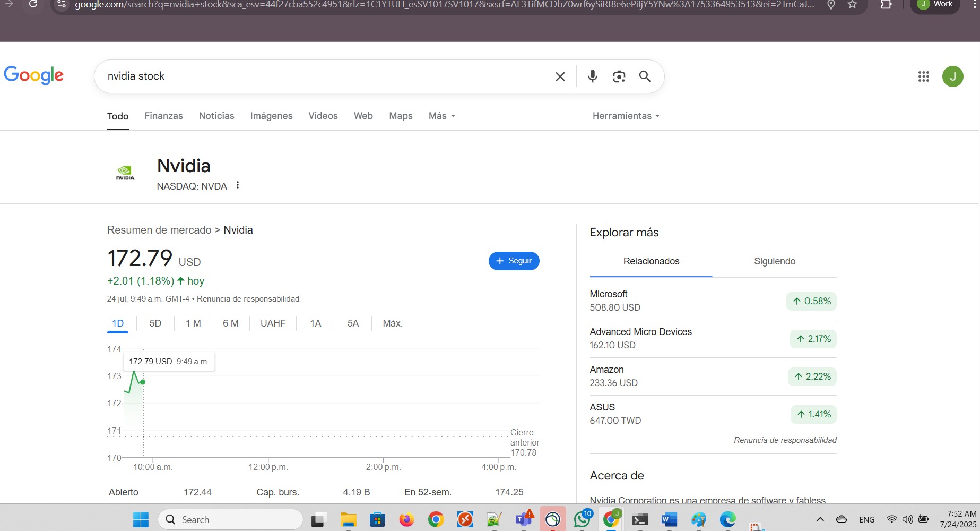
Task: Select the 6 M chart range
Action: [x=230, y=323]
